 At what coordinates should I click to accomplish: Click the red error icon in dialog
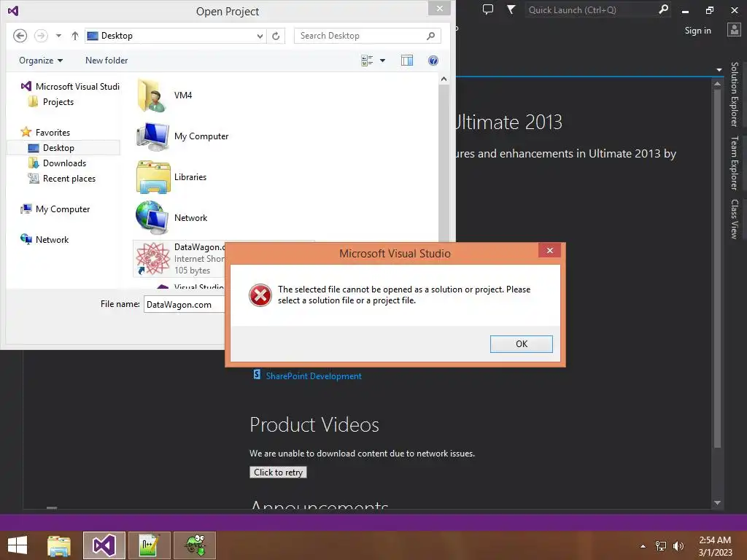point(260,295)
